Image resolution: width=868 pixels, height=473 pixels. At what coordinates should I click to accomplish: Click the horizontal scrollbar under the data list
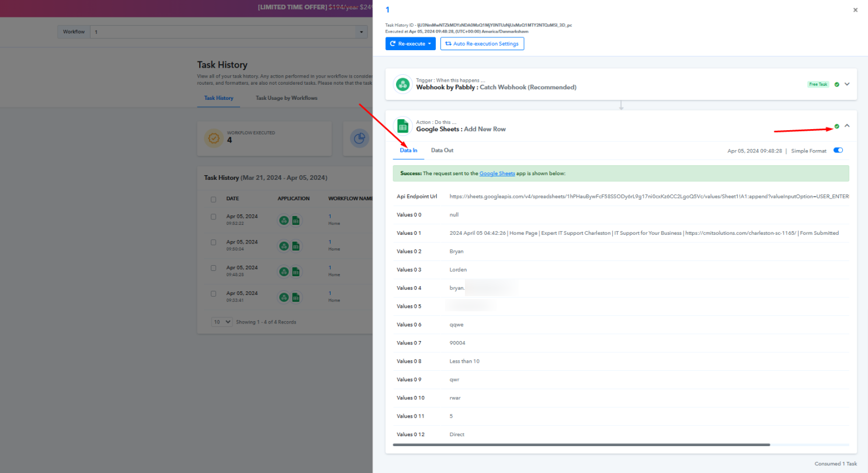click(x=582, y=445)
